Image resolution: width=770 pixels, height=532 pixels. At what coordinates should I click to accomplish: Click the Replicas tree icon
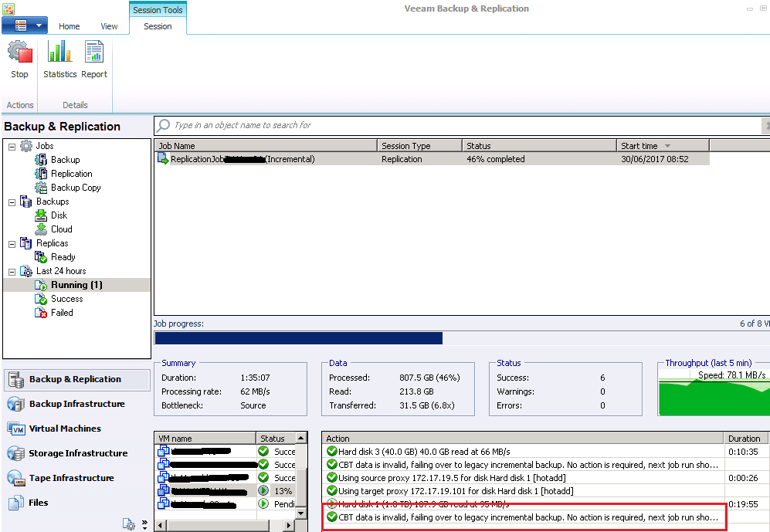pyautogui.click(x=26, y=243)
